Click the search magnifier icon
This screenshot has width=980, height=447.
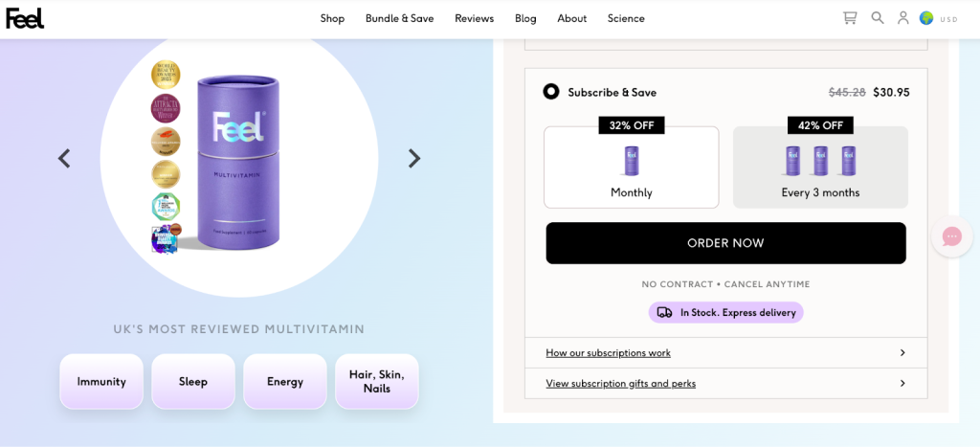tap(878, 17)
